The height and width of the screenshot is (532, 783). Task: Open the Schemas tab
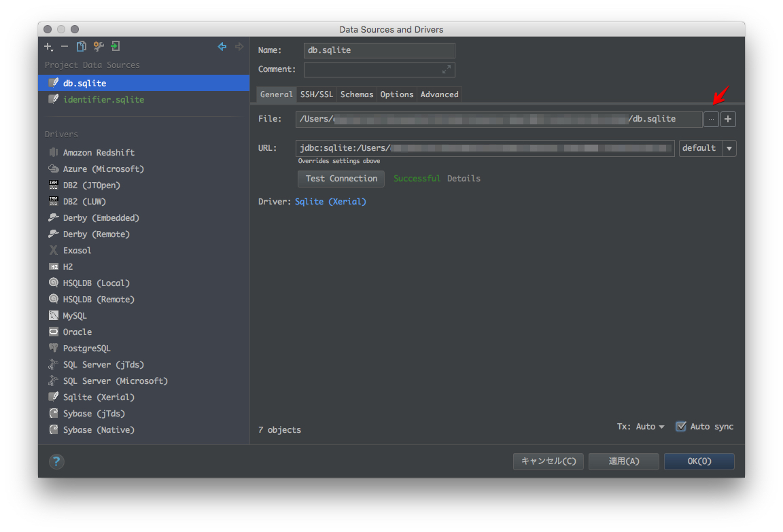(357, 94)
